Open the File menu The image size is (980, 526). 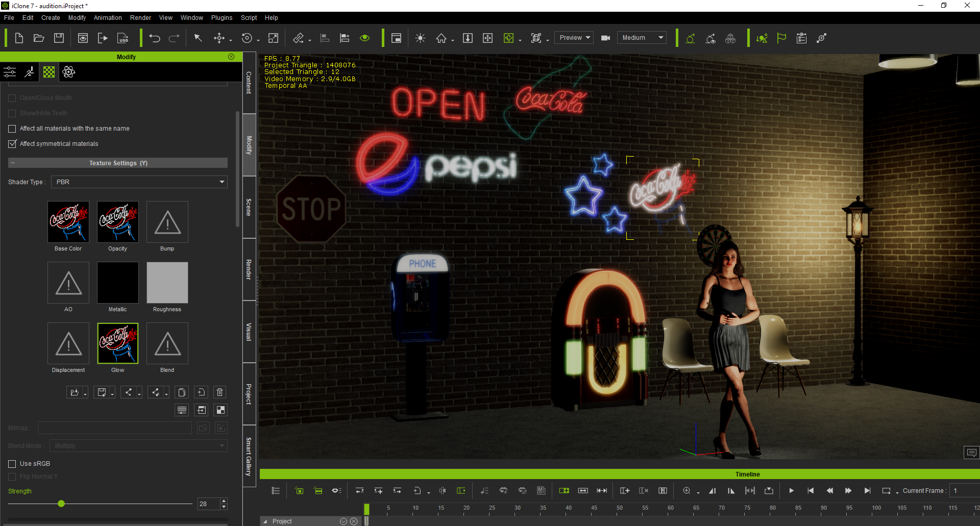9,18
